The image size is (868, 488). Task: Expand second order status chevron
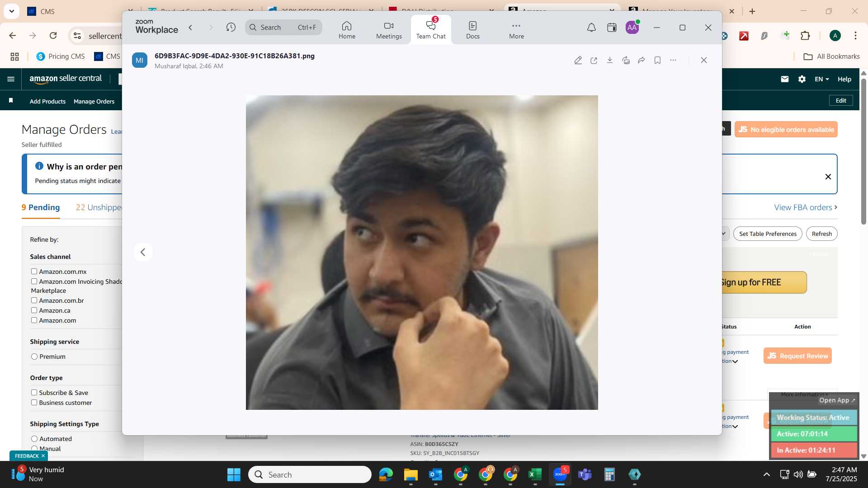click(735, 427)
